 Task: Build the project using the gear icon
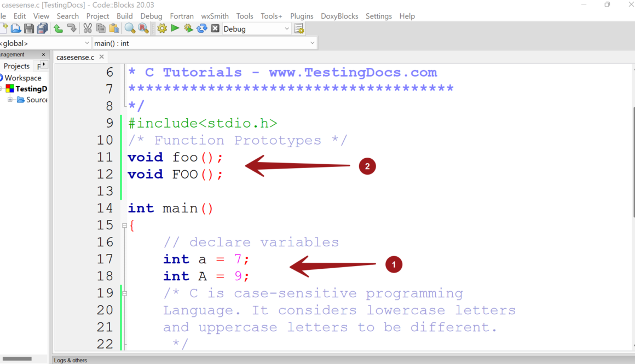click(x=161, y=28)
